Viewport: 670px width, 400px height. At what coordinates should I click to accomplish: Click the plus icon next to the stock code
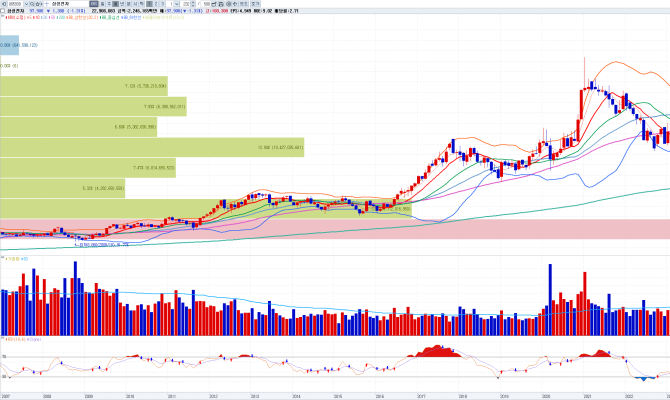pos(46,4)
